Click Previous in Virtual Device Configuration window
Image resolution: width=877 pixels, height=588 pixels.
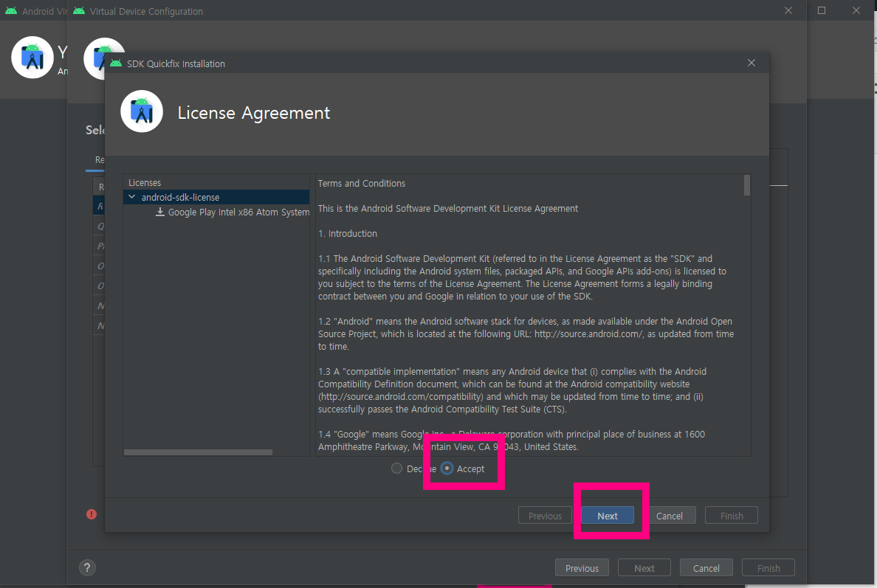coord(582,568)
